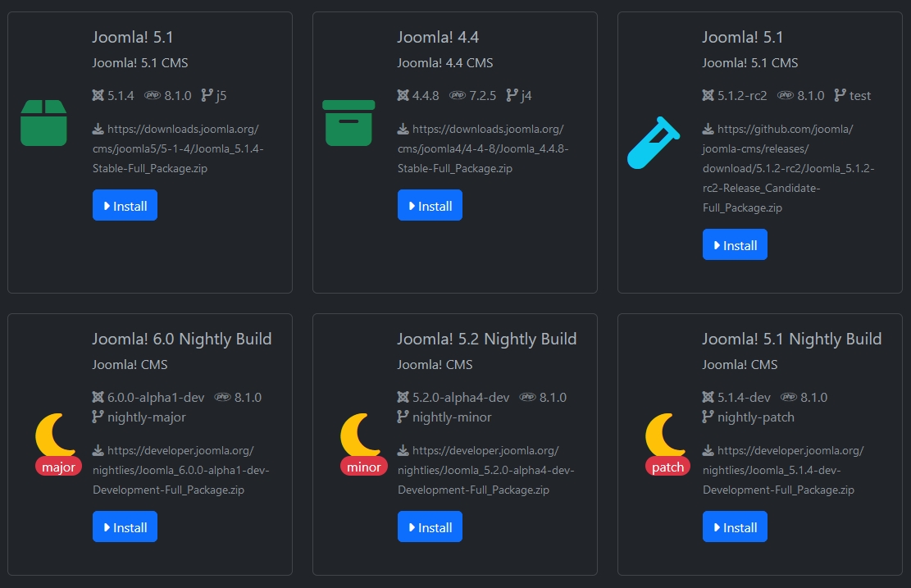This screenshot has width=911, height=588.
Task: Install the Joomla! 4.4 package
Action: pyautogui.click(x=430, y=206)
